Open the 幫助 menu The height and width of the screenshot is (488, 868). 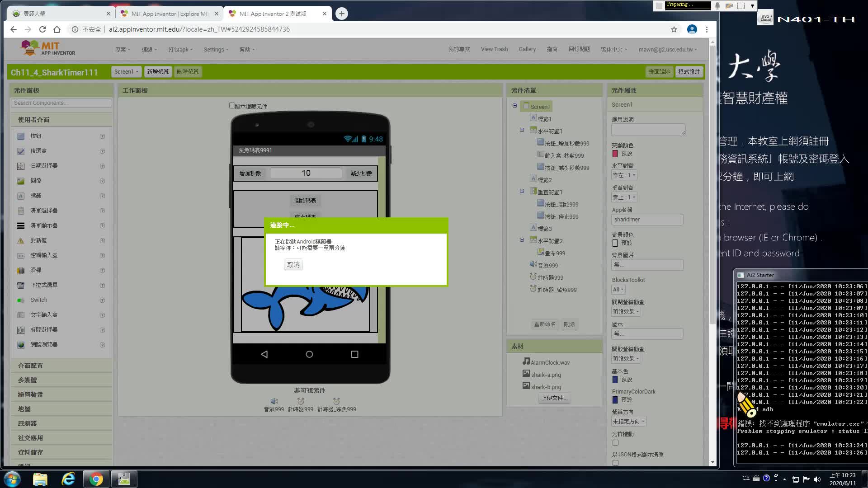coord(247,50)
